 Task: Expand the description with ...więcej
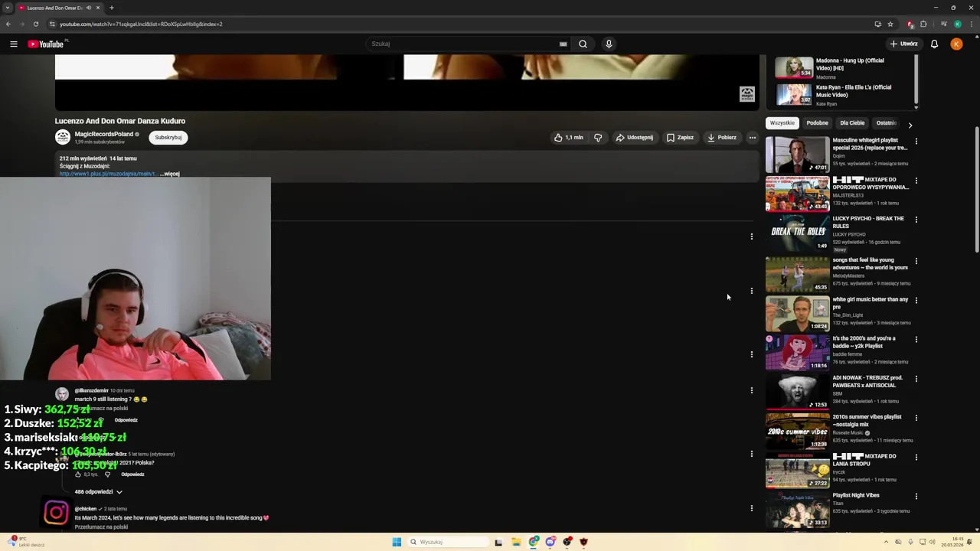point(170,174)
